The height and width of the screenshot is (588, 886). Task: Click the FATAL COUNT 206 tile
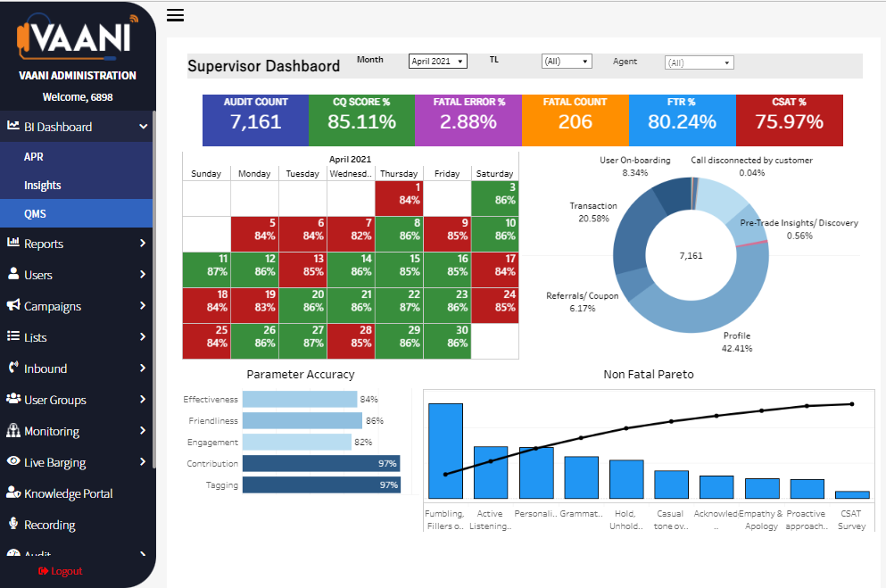click(575, 120)
